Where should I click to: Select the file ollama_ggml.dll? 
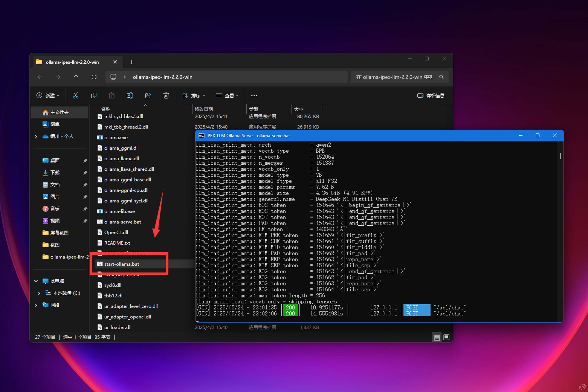coord(121,148)
